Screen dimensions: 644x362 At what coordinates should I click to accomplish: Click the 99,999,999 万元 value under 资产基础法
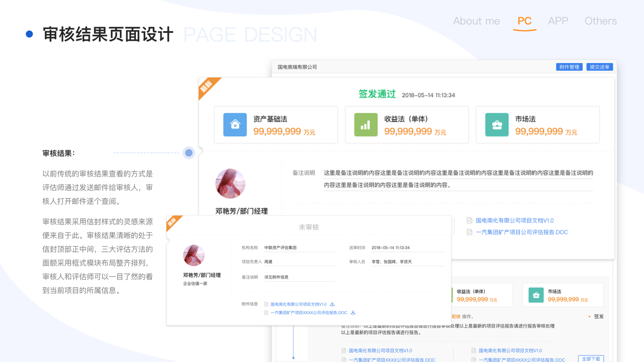pos(284,132)
